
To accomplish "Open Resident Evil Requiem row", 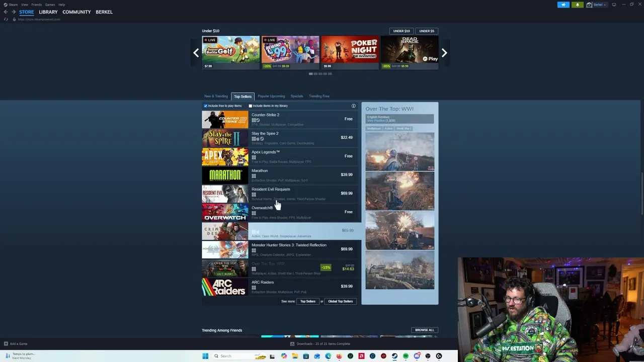I will pos(281,194).
